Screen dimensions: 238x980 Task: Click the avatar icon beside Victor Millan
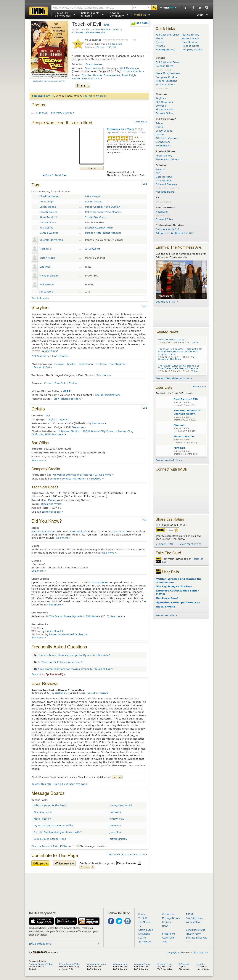[x=35, y=258]
